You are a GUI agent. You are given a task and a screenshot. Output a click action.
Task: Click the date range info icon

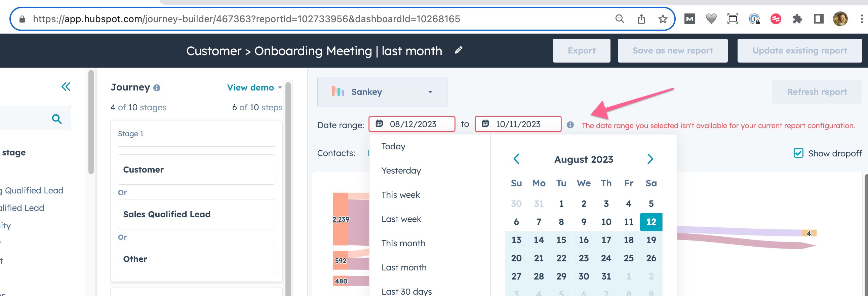pos(570,125)
